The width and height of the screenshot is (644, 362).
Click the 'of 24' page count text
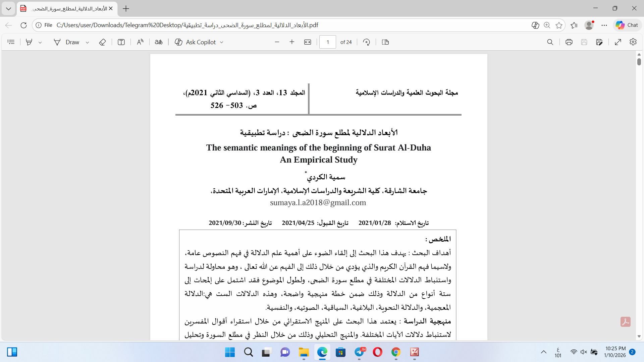346,42
